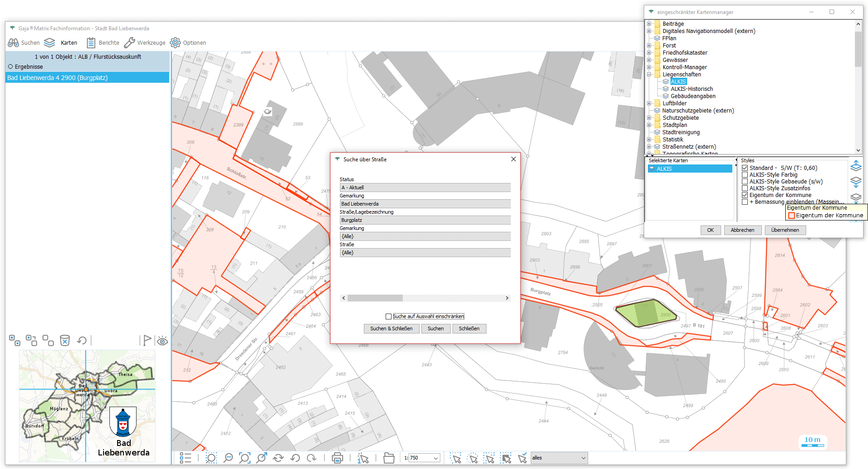Image resolution: width=868 pixels, height=469 pixels.
Task: Click Übernehmen in the Kartenmanager
Action: point(785,230)
